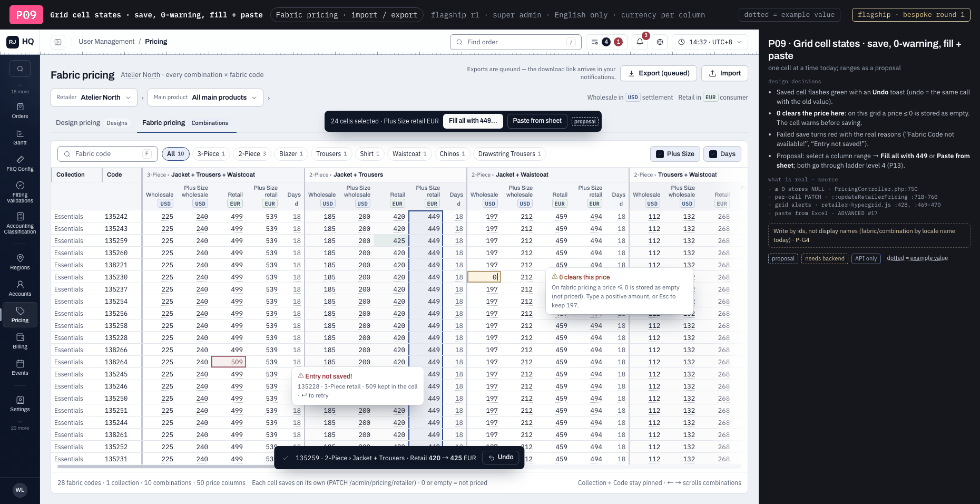Click Paste from sheet button

pos(537,121)
